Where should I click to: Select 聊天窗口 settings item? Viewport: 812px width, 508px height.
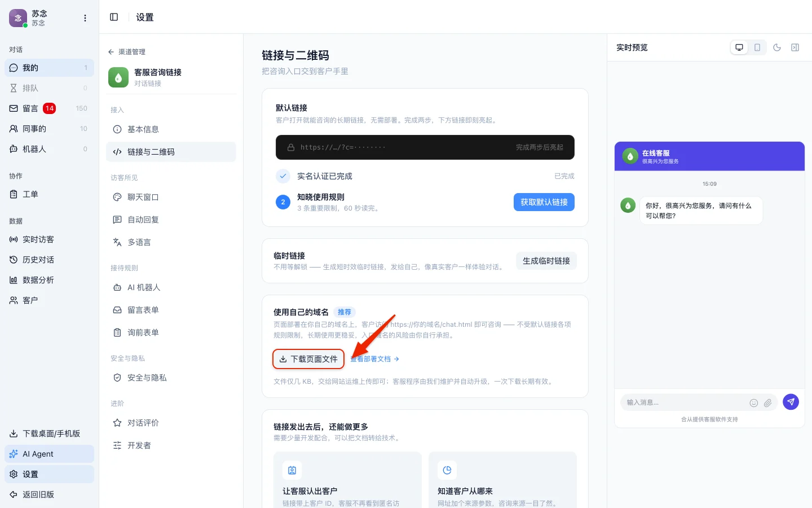[x=171, y=197]
